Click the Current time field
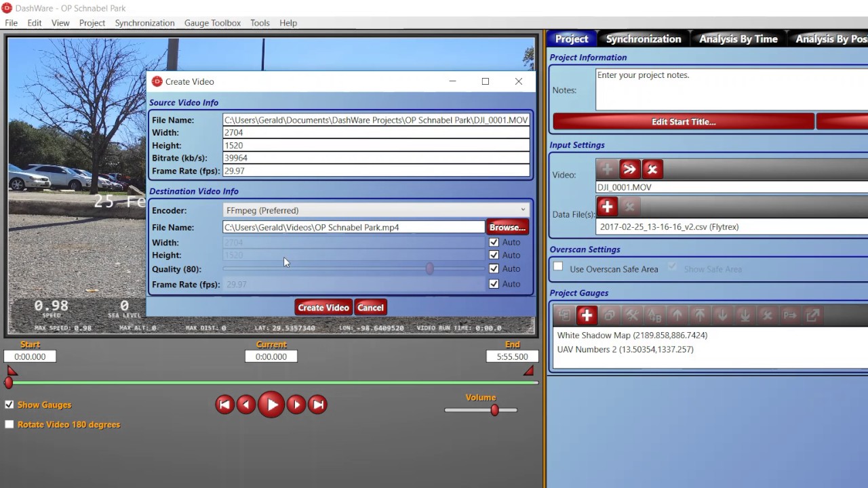The width and height of the screenshot is (868, 488). (x=271, y=357)
